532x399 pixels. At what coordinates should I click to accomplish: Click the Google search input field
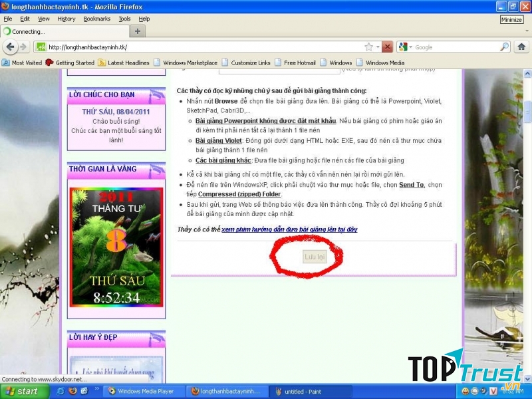pos(456,47)
